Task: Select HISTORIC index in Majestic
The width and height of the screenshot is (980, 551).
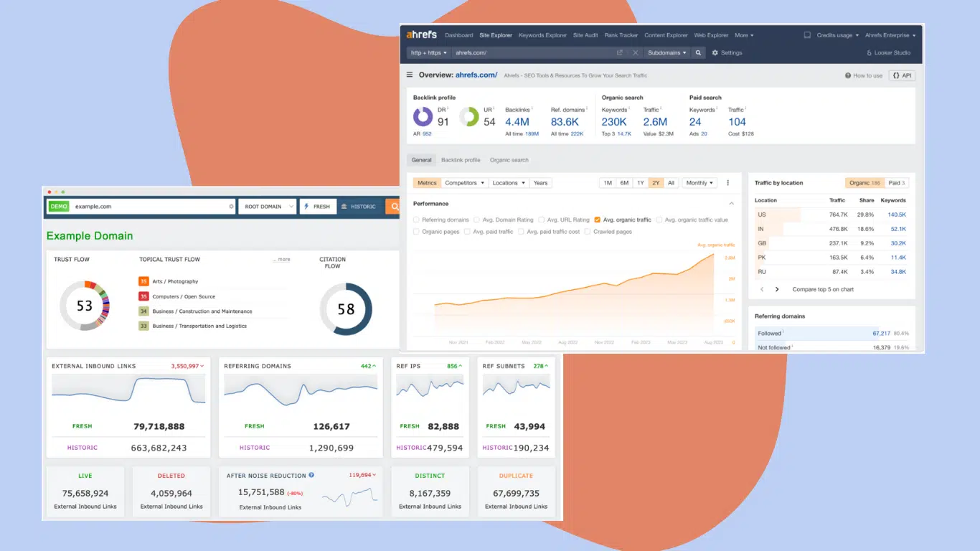Action: click(x=359, y=207)
